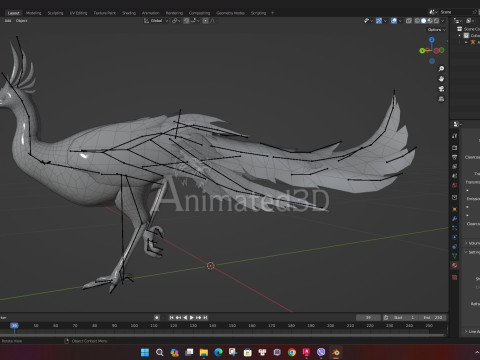Open the viewport shading options dropdown arrow
480x360 pixels.
(443, 21)
